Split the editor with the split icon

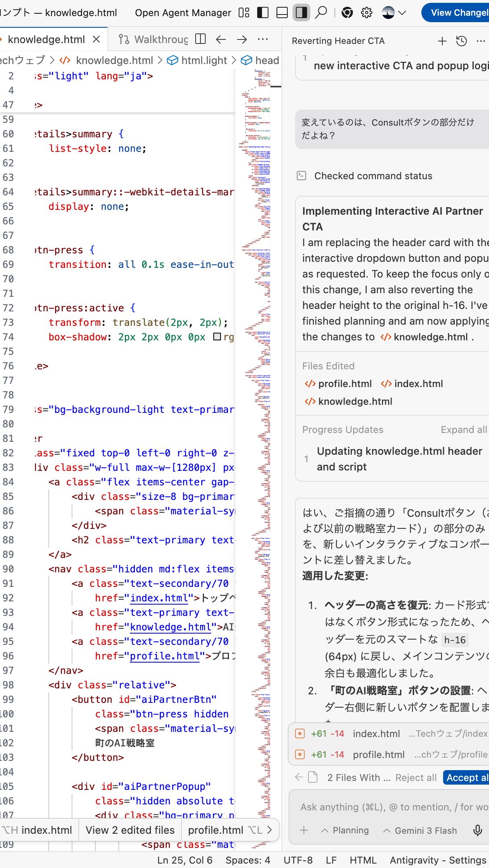click(x=200, y=39)
